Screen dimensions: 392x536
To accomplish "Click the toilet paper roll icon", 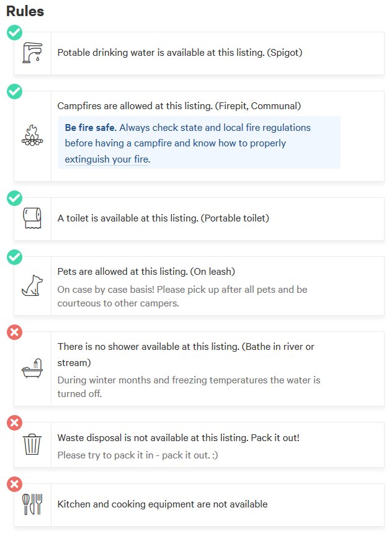I will pos(32,218).
